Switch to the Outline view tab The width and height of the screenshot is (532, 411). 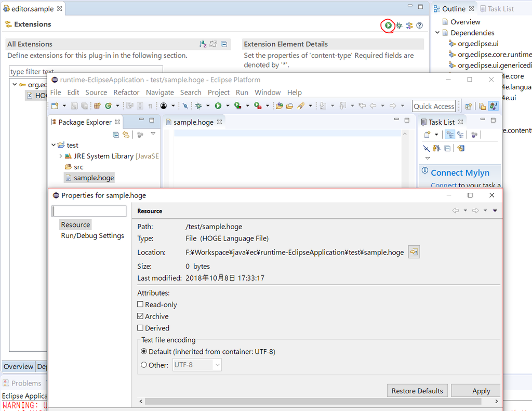[x=454, y=9]
